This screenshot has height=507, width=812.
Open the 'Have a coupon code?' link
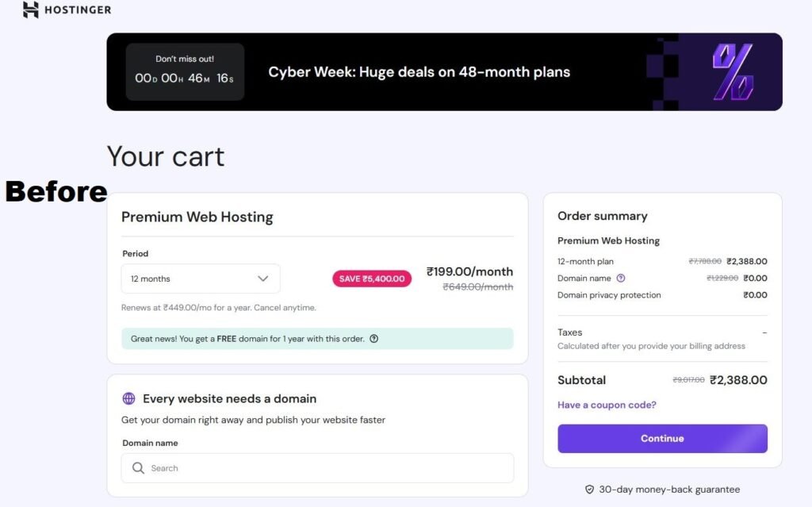point(607,405)
